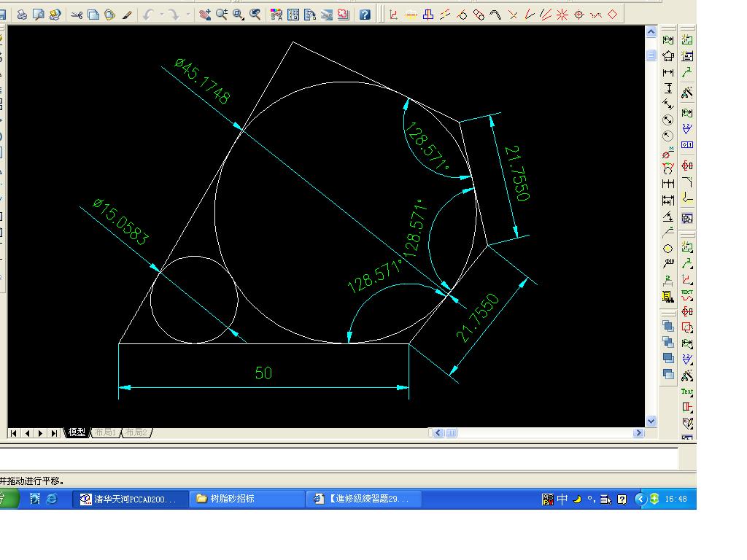Open the Redo history dropdown arrow
This screenshot has width=747, height=560.
(x=187, y=15)
